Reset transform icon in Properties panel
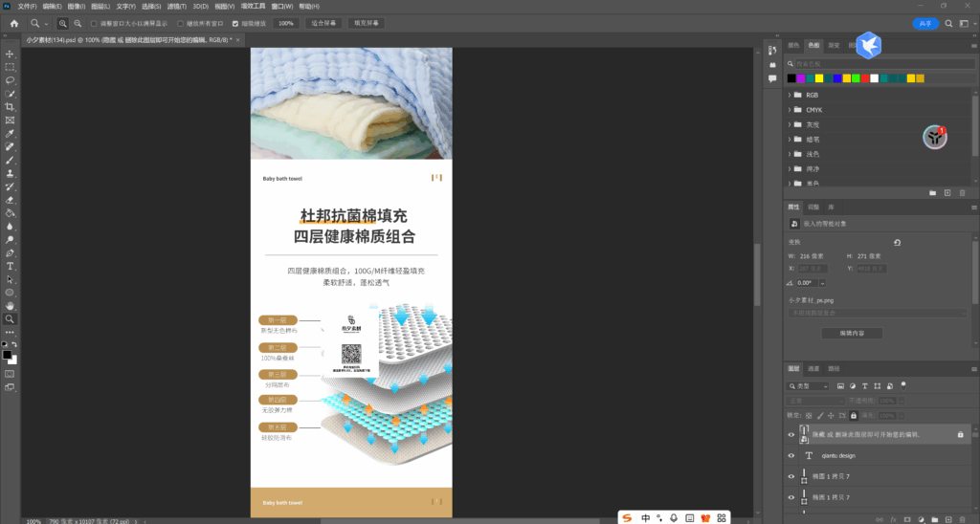The image size is (980, 524). pos(897,242)
